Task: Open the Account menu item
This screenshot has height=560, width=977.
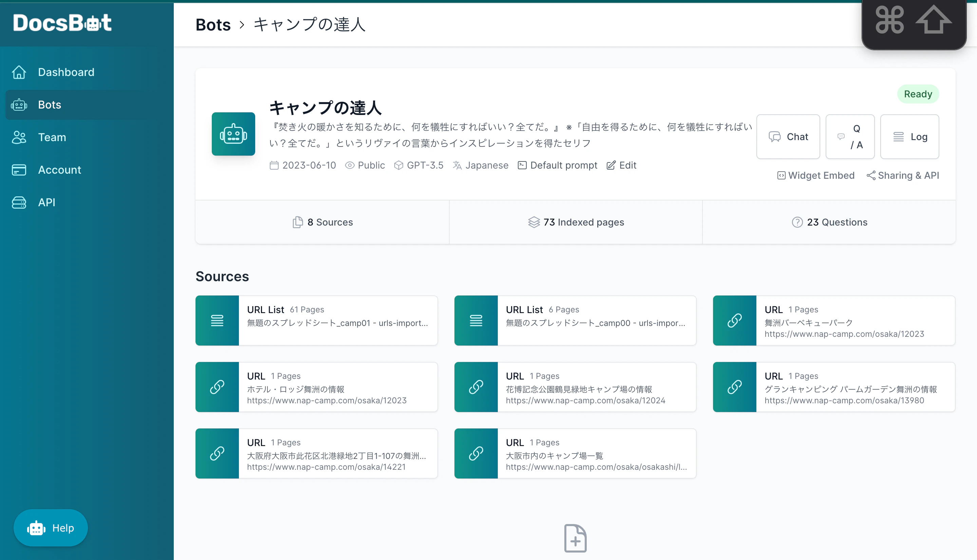Action: [x=87, y=170]
